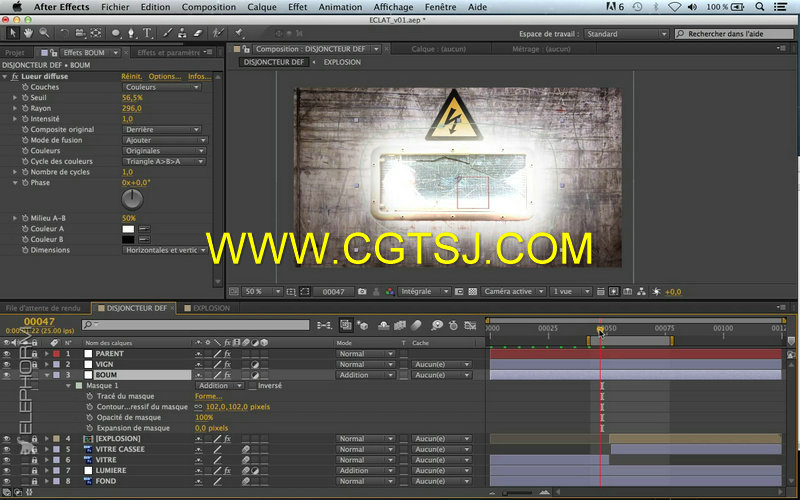Select the Brush tool
The width and height of the screenshot is (800, 500).
click(167, 33)
